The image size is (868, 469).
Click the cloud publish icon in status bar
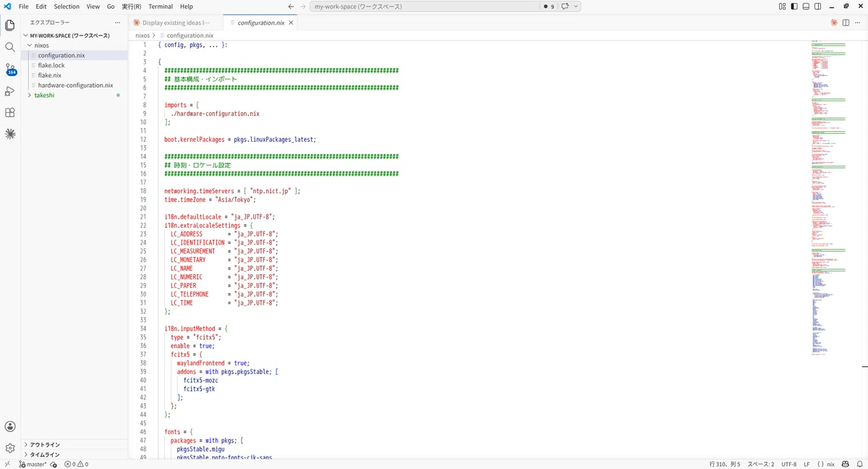pyautogui.click(x=54, y=464)
